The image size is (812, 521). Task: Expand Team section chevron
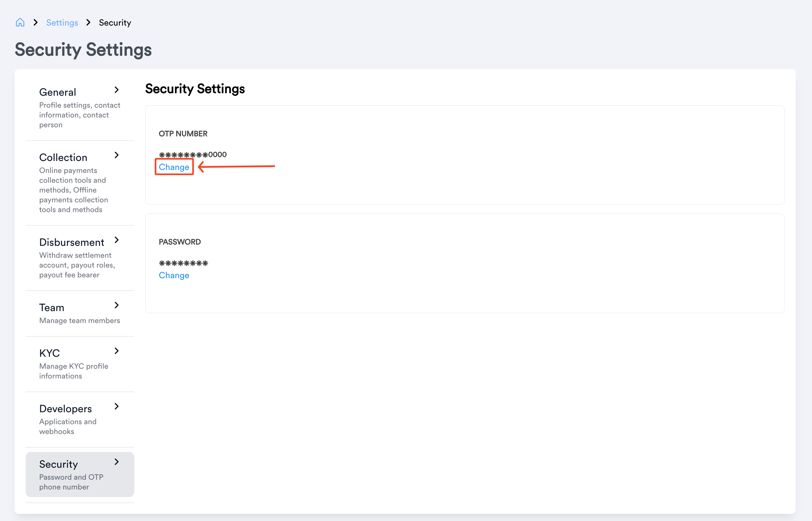point(117,305)
